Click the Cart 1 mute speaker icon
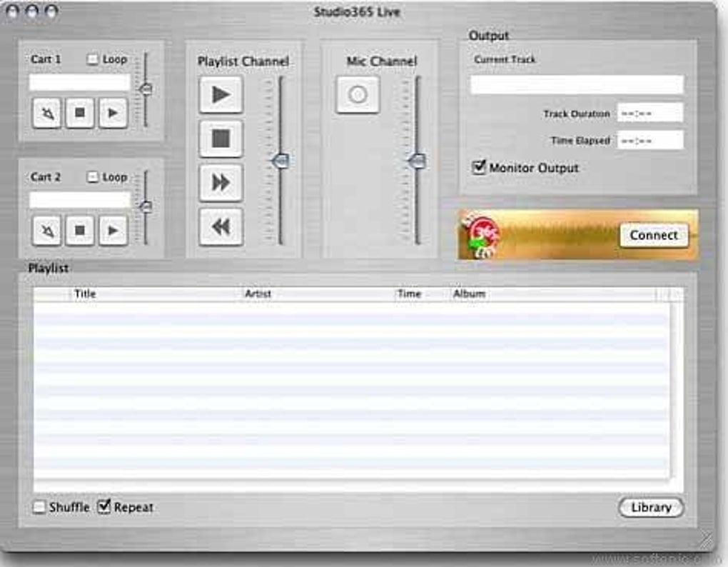Screen dimensions: 728x567 tap(47, 113)
